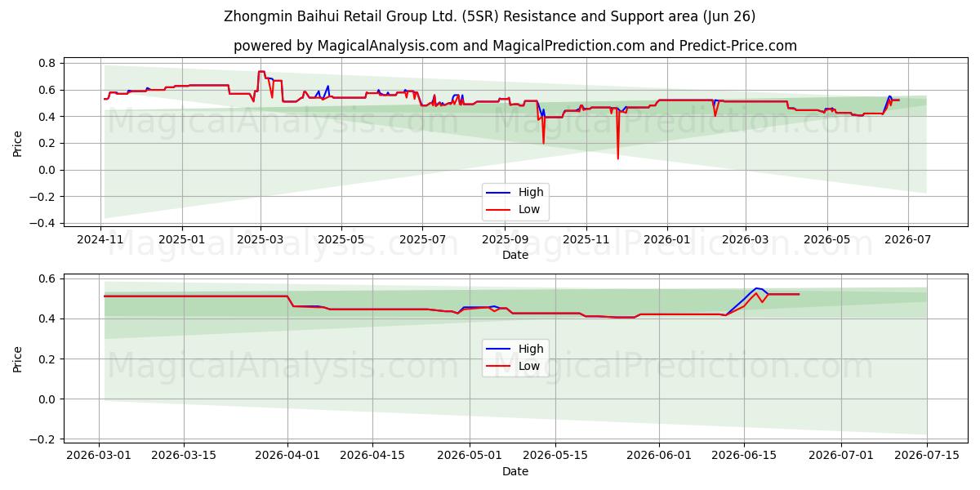This screenshot has width=980, height=490.
Task: Click 'Low' in the upper chart legend
Action: 528,210
